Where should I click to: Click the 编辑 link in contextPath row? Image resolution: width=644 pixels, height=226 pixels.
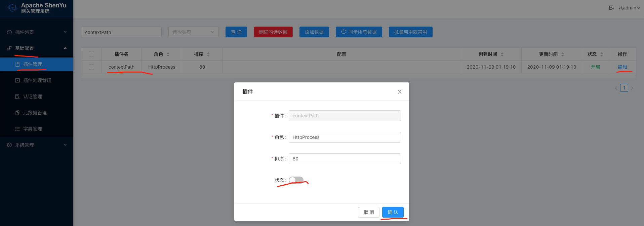[x=622, y=67]
